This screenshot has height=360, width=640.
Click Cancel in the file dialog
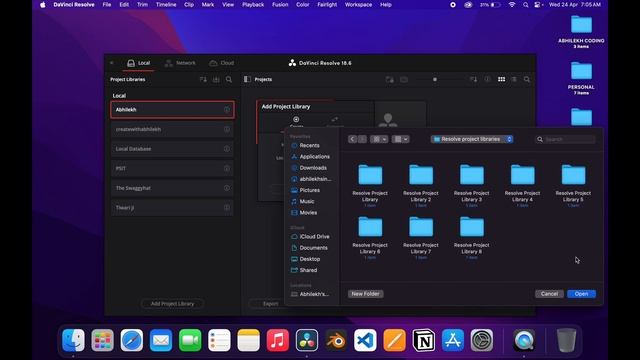[x=549, y=294]
